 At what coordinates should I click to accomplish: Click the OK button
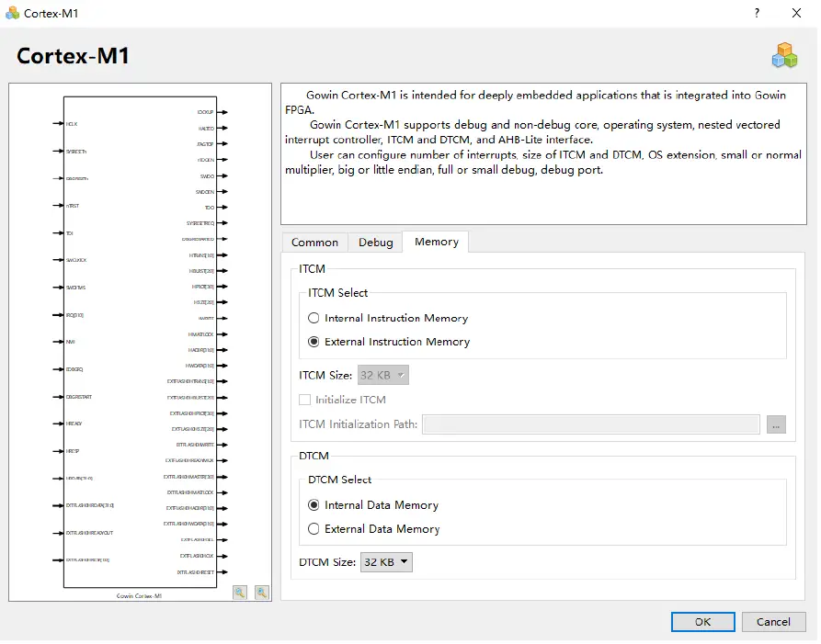[x=702, y=621]
